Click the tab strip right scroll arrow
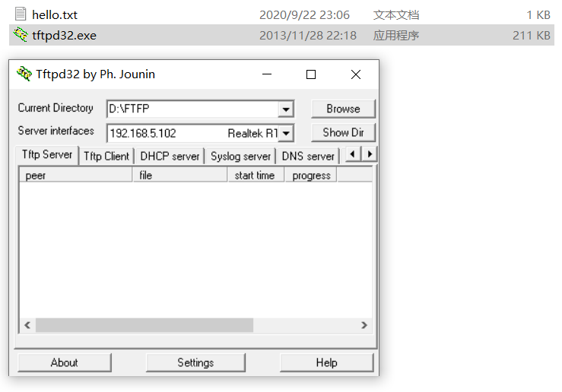The image size is (562, 392). click(x=370, y=154)
